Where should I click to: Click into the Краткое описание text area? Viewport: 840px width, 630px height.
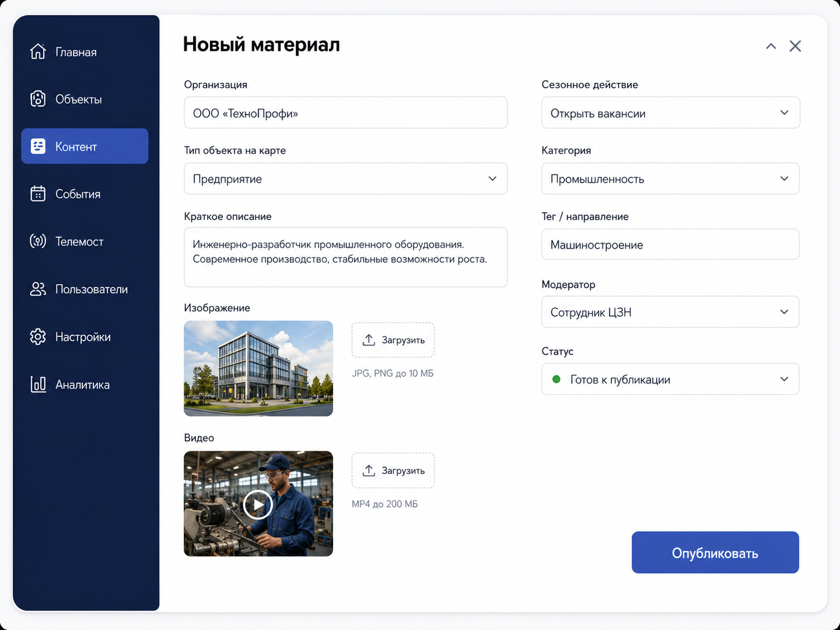pos(346,257)
